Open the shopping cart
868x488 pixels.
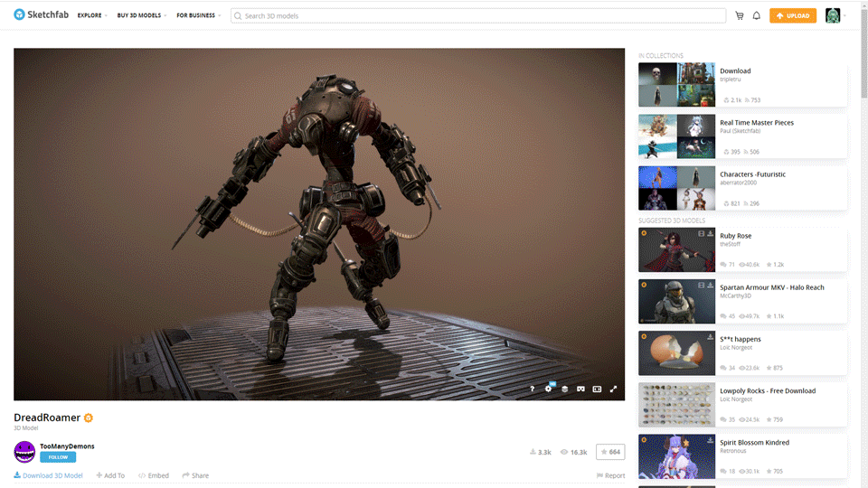[739, 15]
